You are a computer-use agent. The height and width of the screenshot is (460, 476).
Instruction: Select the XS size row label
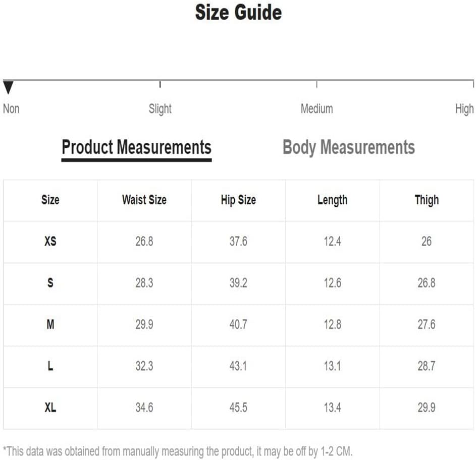(x=50, y=242)
